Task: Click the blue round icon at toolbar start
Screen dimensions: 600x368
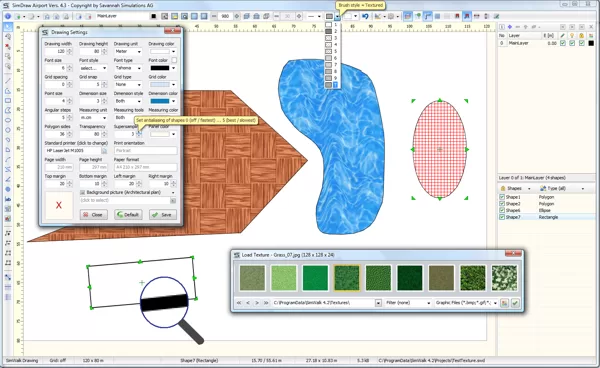Action: click(x=7, y=16)
